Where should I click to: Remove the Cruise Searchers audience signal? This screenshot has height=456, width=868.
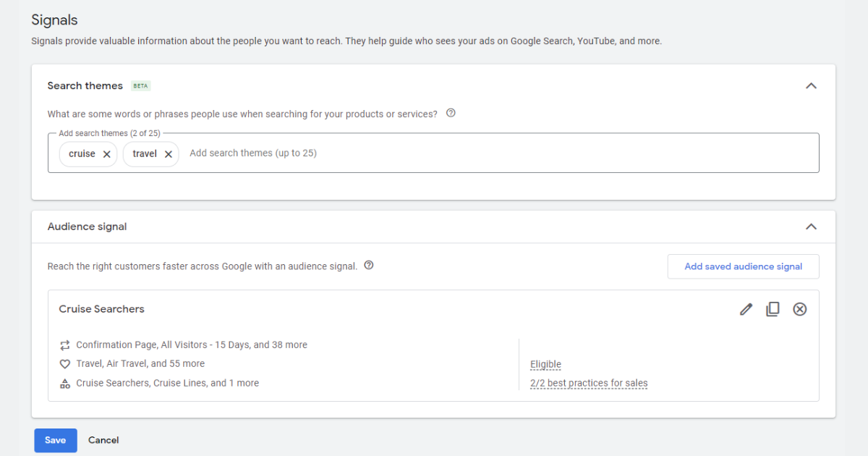tap(799, 309)
